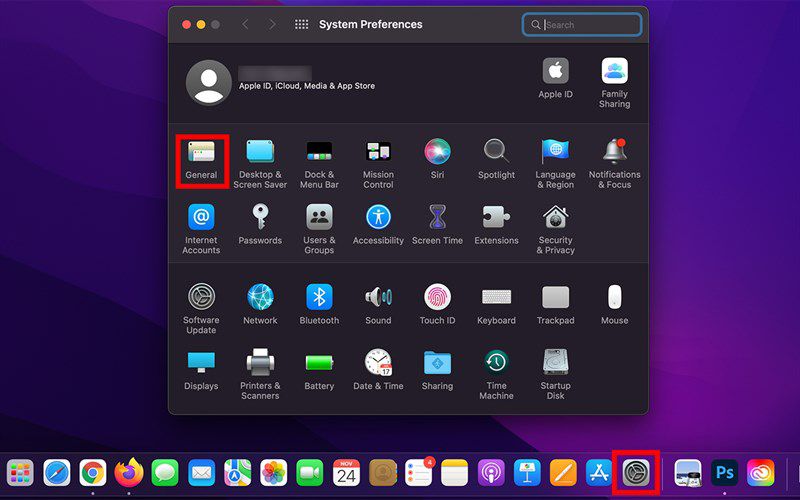800x500 pixels.
Task: Open the Apple ID pane
Action: tap(555, 79)
